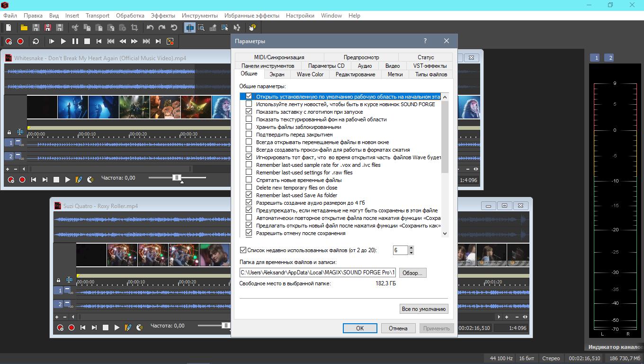Screen dimensions: 644x364
Task: Enable 'Подтвердить перед закрытием' checkbox
Action: pyautogui.click(x=249, y=135)
